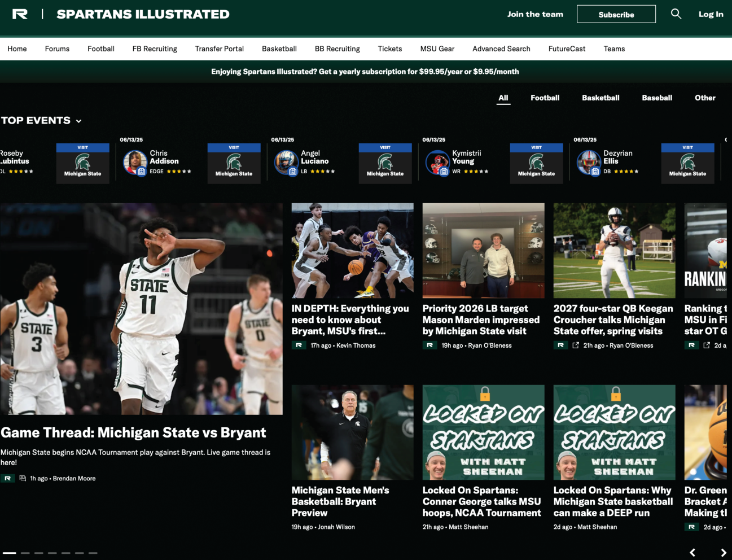Open Mason Marden LB target headline
This screenshot has width=732, height=560.
point(481,320)
